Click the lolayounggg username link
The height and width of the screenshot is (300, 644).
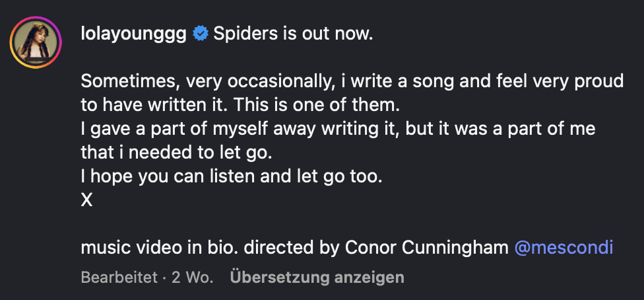(x=133, y=34)
